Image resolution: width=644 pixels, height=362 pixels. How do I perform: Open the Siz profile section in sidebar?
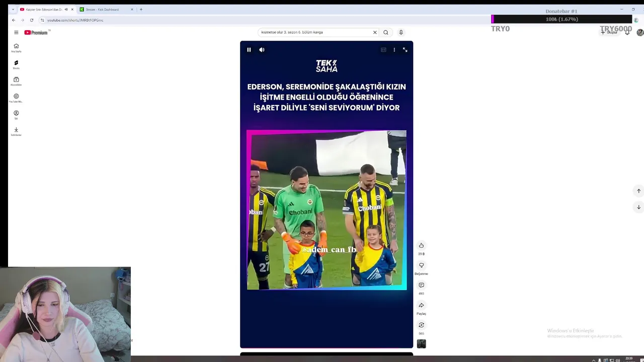(16, 115)
